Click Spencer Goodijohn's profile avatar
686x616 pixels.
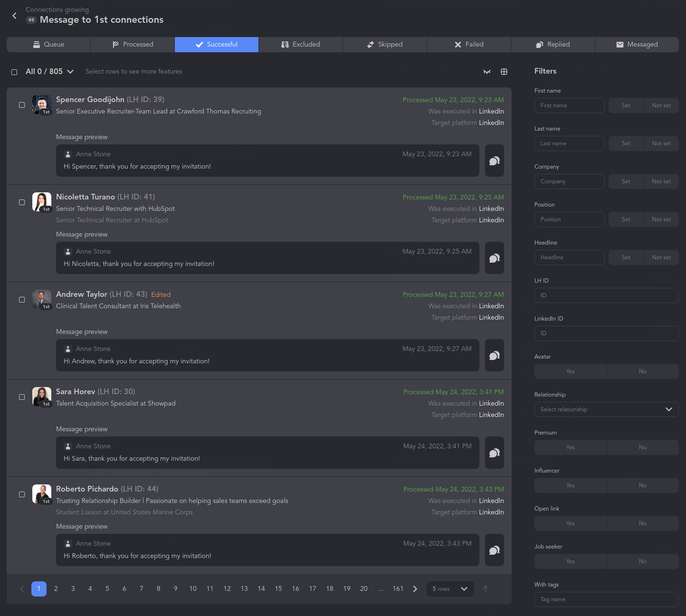pos(42,104)
